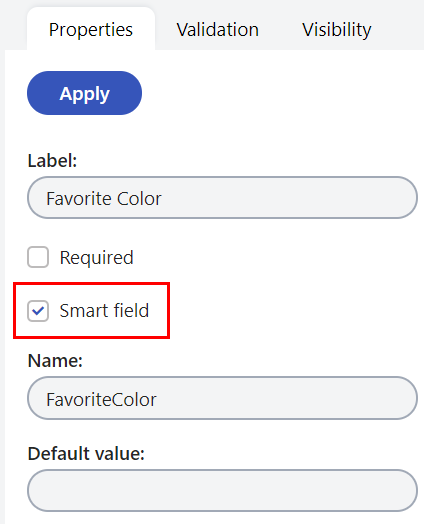Uncheck the Smart field checkbox
Image resolution: width=424 pixels, height=524 pixels.
click(x=38, y=311)
